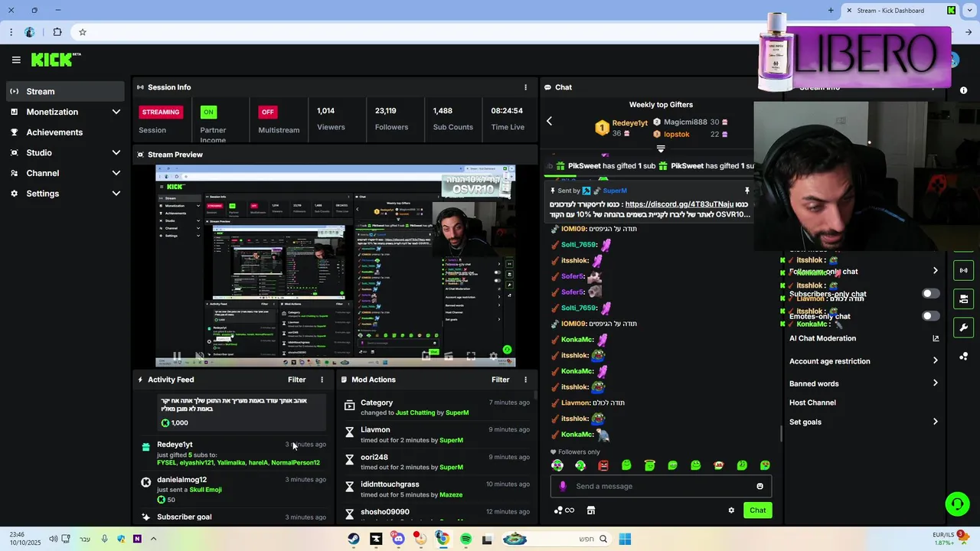980x551 pixels.
Task: Click SuperM in the Liavmon timeout row
Action: coord(451,440)
